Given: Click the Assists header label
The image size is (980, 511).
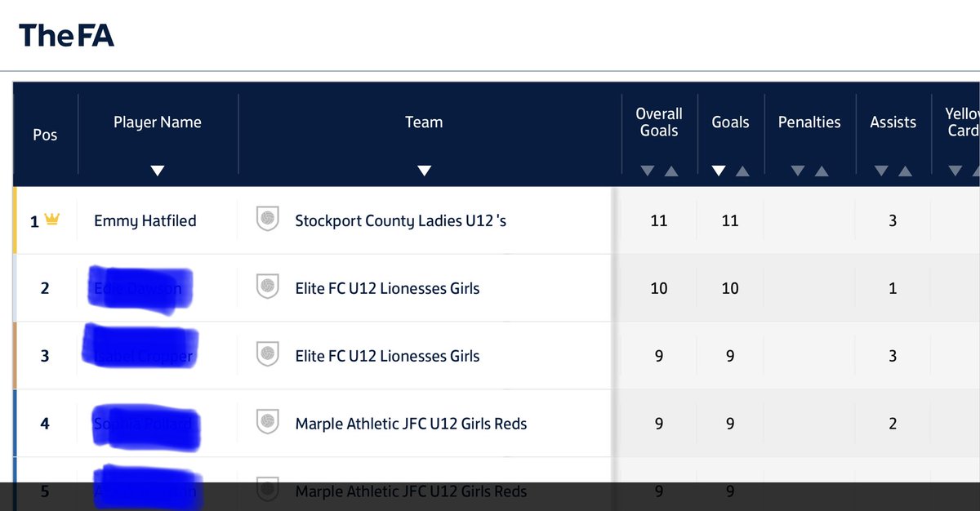Looking at the screenshot, I should coord(893,122).
